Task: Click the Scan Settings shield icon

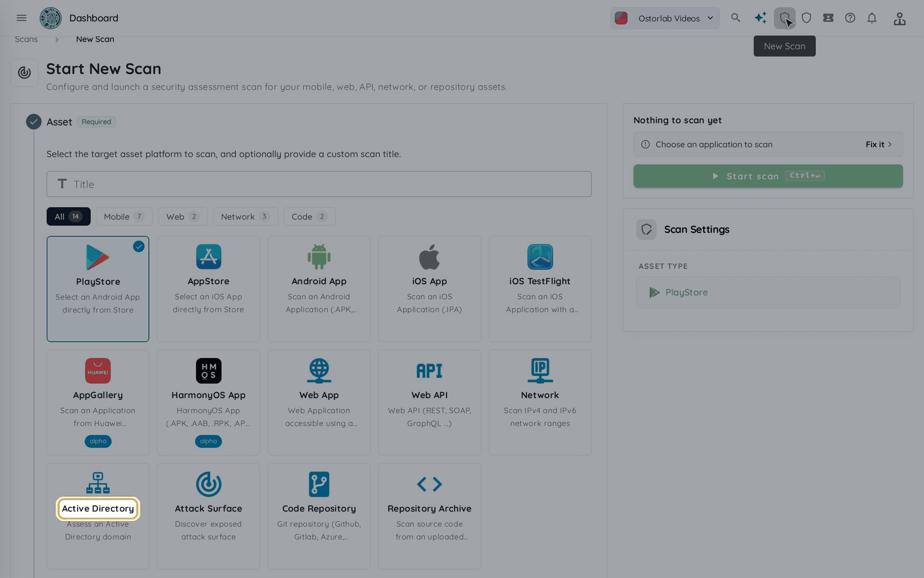Action: [x=646, y=229]
